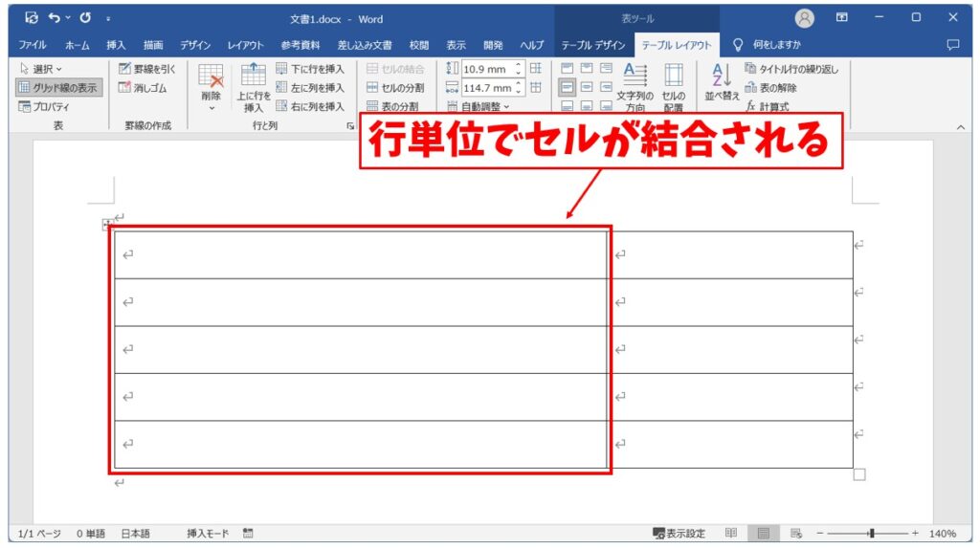Viewport: 980px width, 548px height.
Task: Align cell text top center
Action: click(587, 68)
